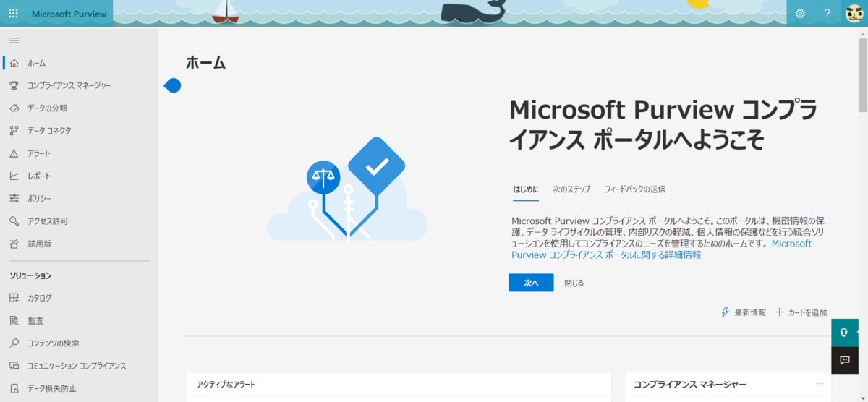Click the 監査 document icon
Image resolution: width=868 pixels, height=402 pixels.
[x=14, y=320]
